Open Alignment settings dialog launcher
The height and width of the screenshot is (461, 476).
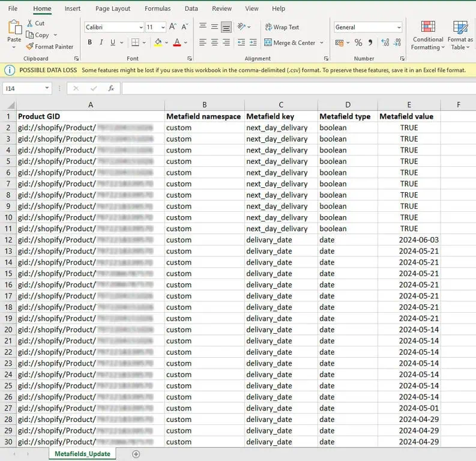[326, 58]
